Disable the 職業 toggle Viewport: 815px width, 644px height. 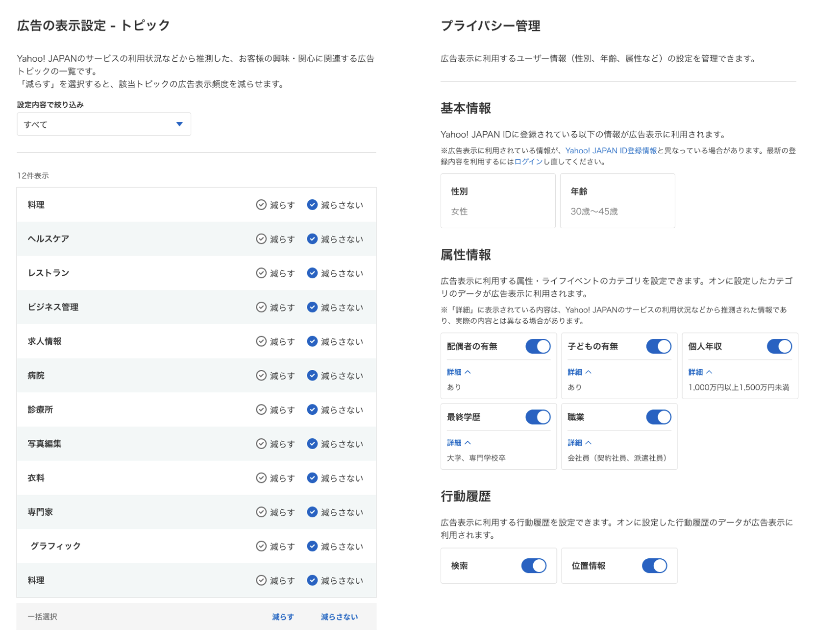tap(659, 417)
